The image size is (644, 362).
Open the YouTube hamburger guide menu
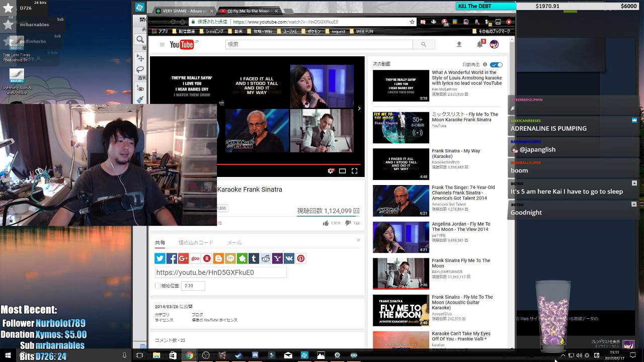pyautogui.click(x=162, y=44)
